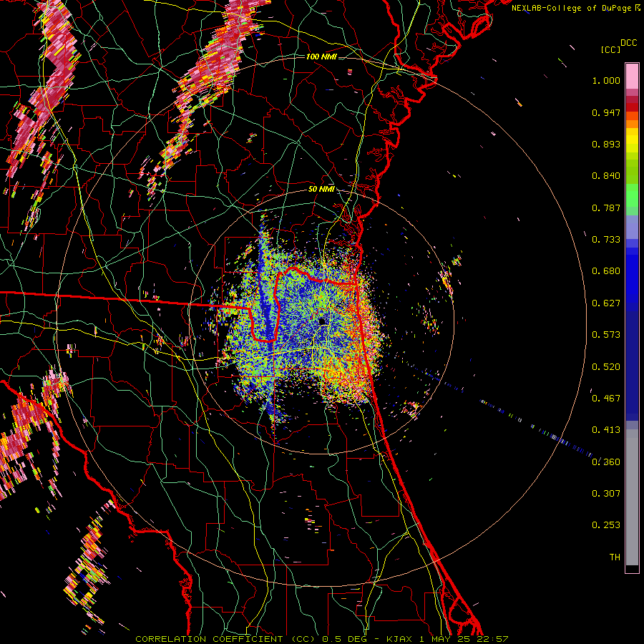Click the 100 NMI range ring label

click(x=321, y=57)
